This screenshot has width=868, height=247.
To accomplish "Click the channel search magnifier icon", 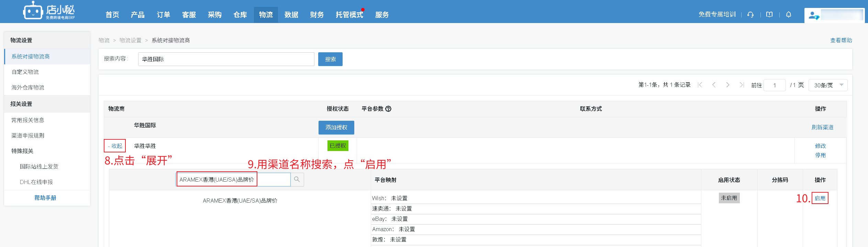I will [297, 180].
